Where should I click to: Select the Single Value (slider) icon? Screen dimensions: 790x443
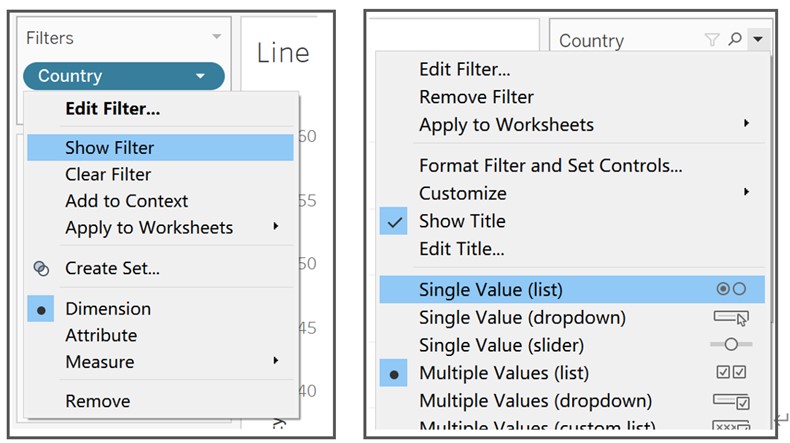coord(731,345)
